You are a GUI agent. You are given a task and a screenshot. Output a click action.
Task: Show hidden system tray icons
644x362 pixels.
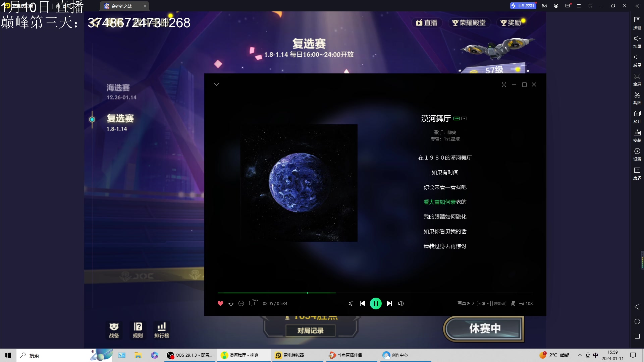click(x=580, y=355)
